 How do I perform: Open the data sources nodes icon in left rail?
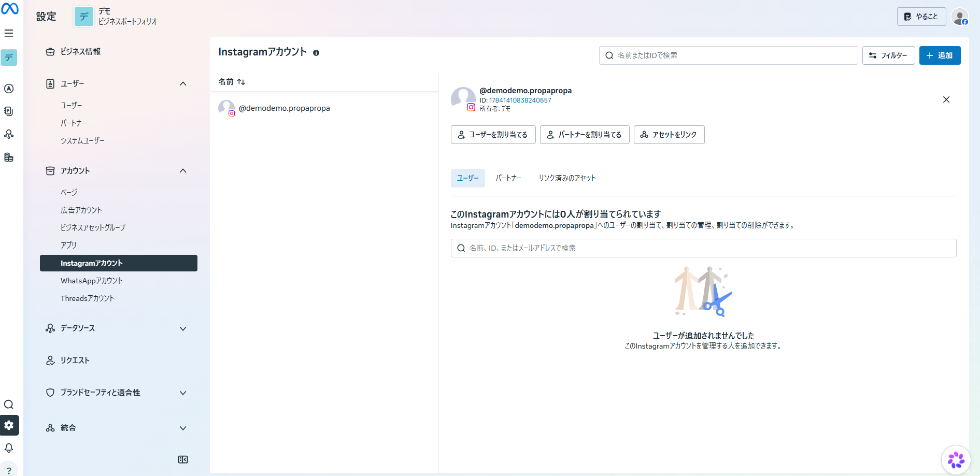pos(9,134)
